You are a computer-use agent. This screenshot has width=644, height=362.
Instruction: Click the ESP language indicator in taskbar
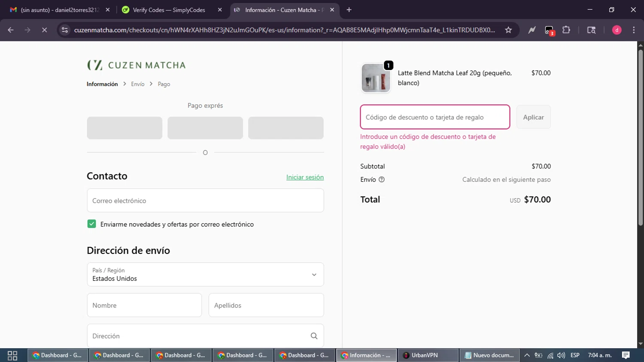tap(575, 355)
